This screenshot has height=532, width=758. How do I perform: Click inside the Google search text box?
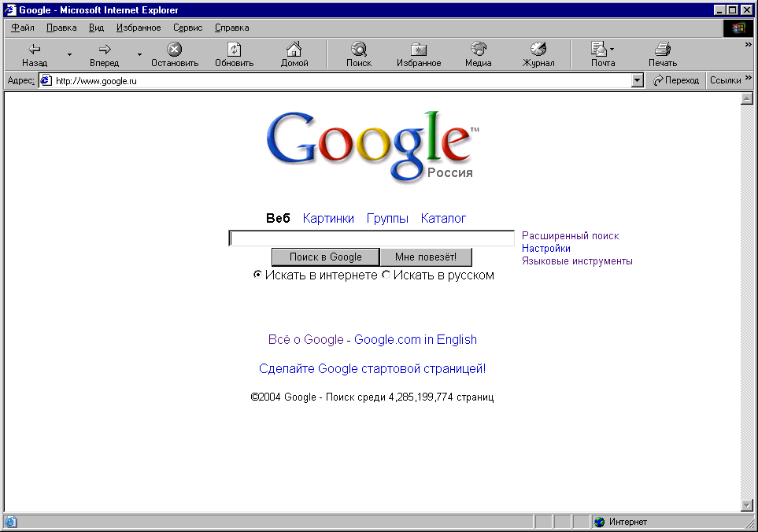tap(372, 238)
